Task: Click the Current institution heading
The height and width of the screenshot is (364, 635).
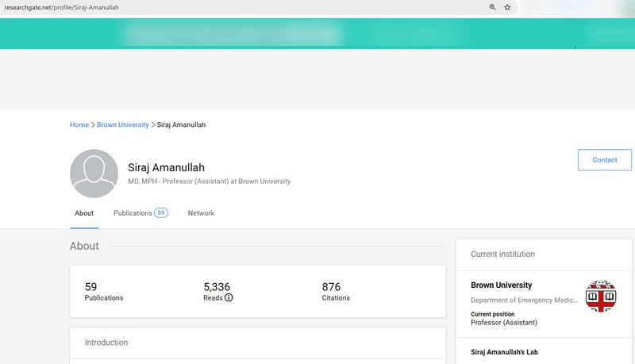Action: 502,254
